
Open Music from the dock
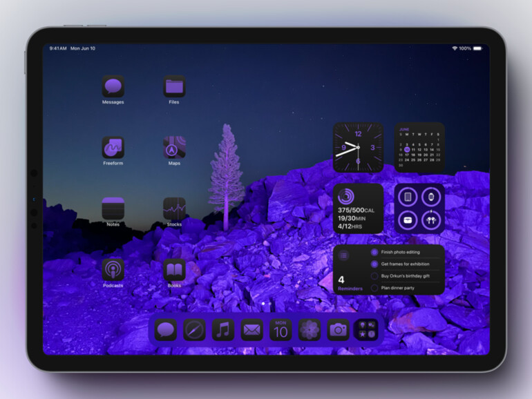pos(223,330)
